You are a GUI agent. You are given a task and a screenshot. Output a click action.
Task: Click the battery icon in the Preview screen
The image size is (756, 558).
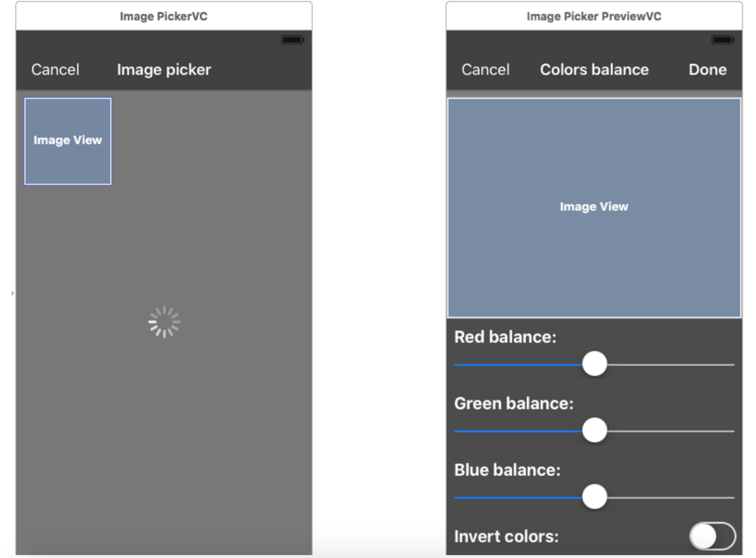tap(722, 39)
